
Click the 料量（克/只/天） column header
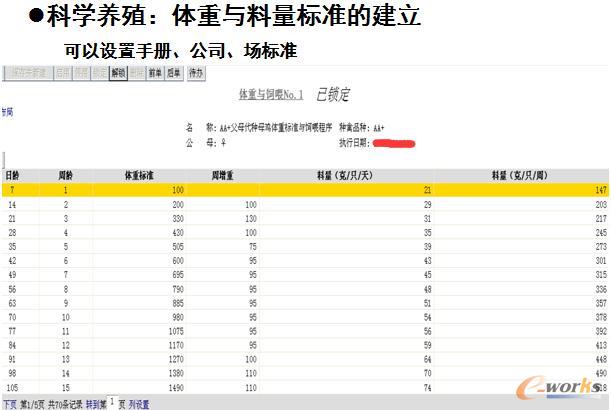tap(345, 174)
